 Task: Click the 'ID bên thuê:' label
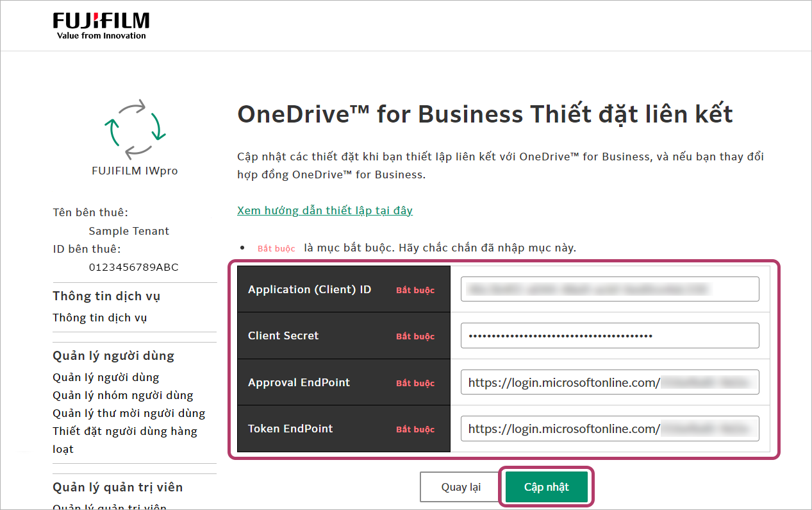click(x=87, y=249)
